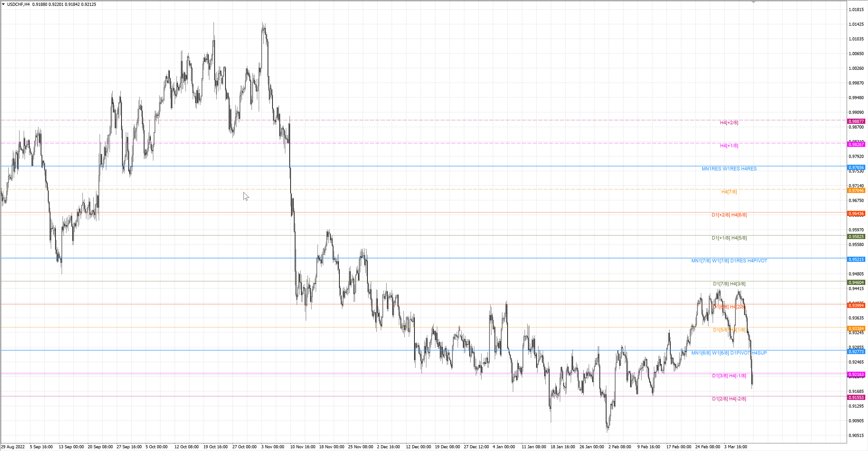
Task: Click the 0.94415 price axis value
Action: coord(856,289)
